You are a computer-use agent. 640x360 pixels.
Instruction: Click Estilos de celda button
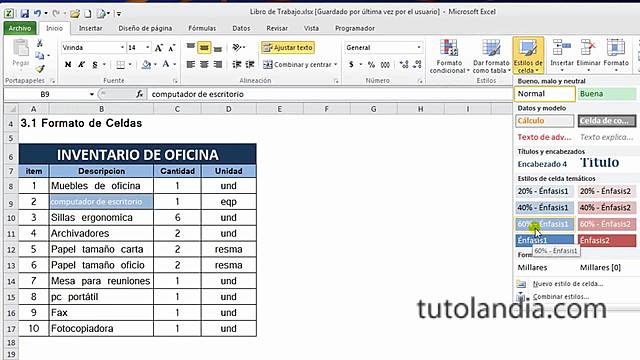pyautogui.click(x=528, y=56)
